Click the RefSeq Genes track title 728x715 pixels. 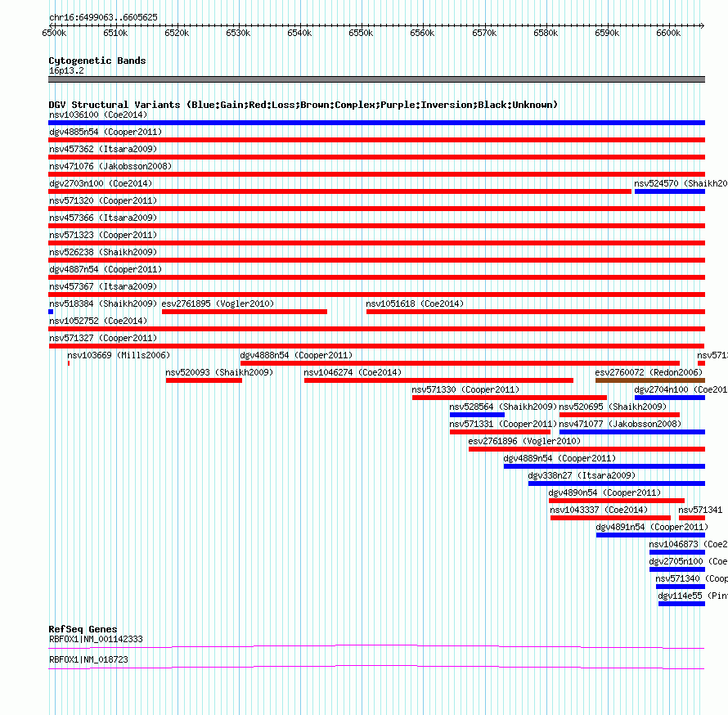(x=83, y=629)
